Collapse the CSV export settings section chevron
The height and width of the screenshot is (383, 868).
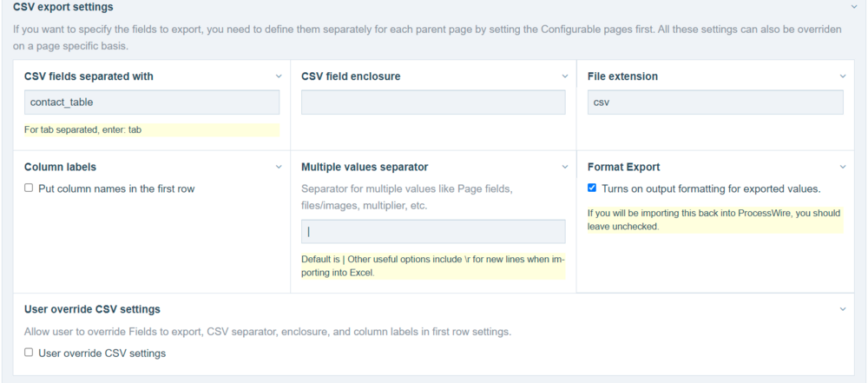pyautogui.click(x=854, y=7)
